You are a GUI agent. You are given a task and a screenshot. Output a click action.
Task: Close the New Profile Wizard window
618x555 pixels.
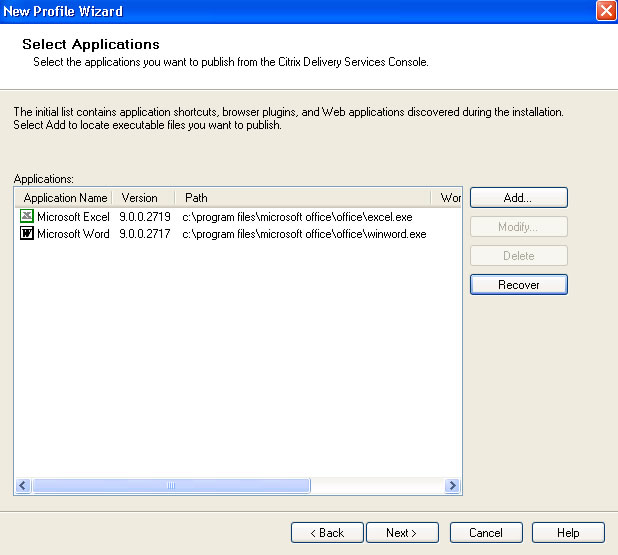(x=606, y=11)
